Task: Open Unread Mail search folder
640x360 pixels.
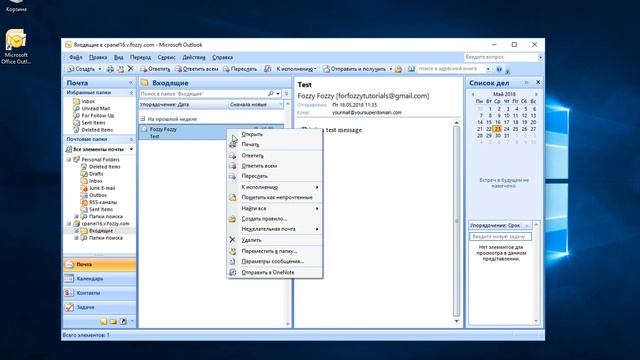Action: tap(96, 108)
